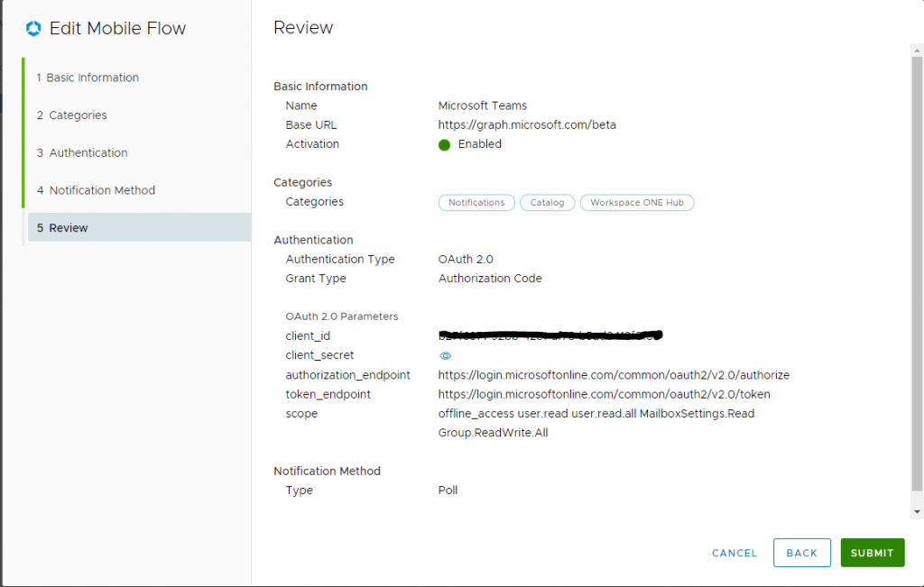Screen dimensions: 924x587
Task: Go back with the BACK button
Action: pos(801,553)
